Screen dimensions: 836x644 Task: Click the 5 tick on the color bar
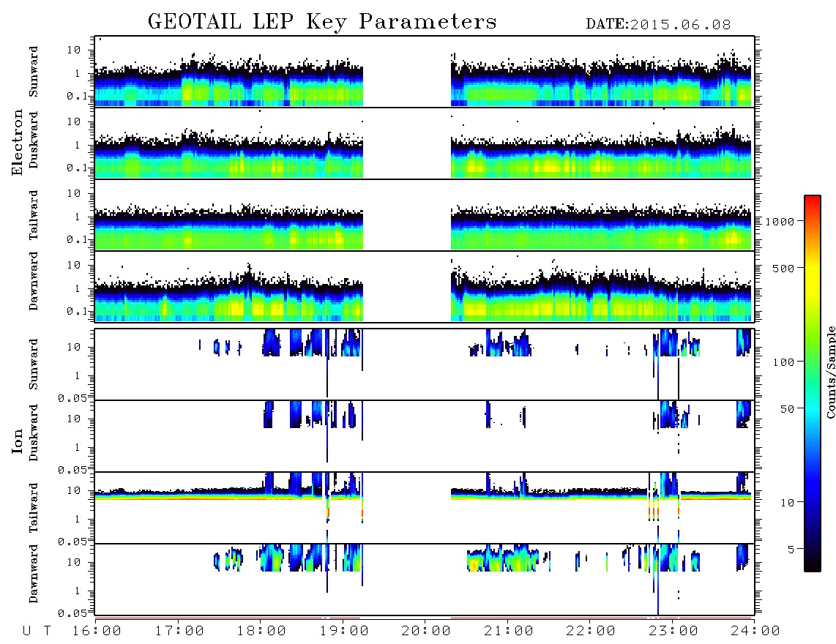[x=792, y=549]
